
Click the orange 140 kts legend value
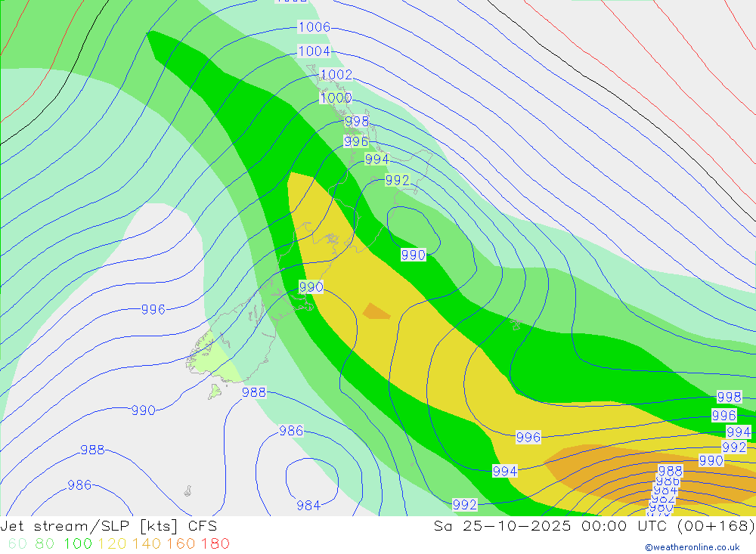tap(146, 544)
